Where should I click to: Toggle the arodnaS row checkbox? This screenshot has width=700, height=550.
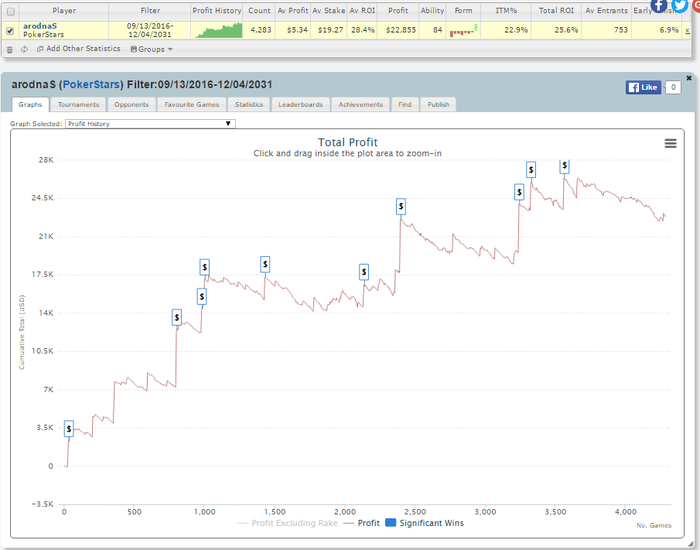(x=10, y=31)
